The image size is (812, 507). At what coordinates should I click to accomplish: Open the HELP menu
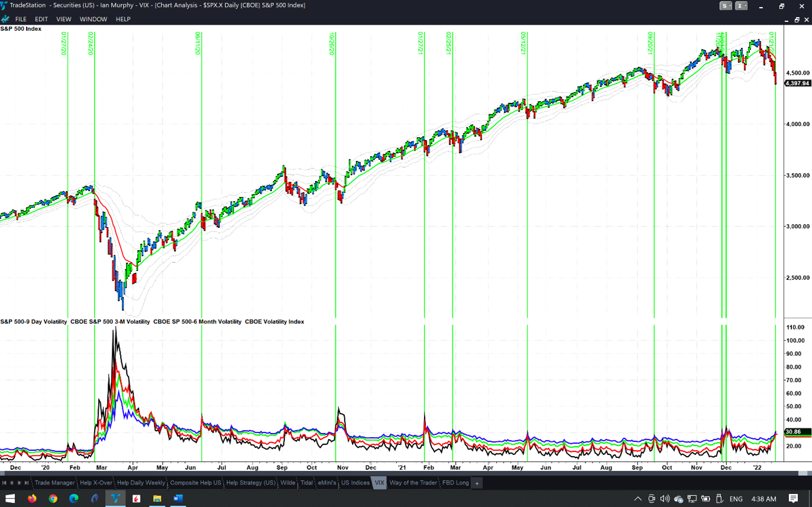pyautogui.click(x=123, y=19)
